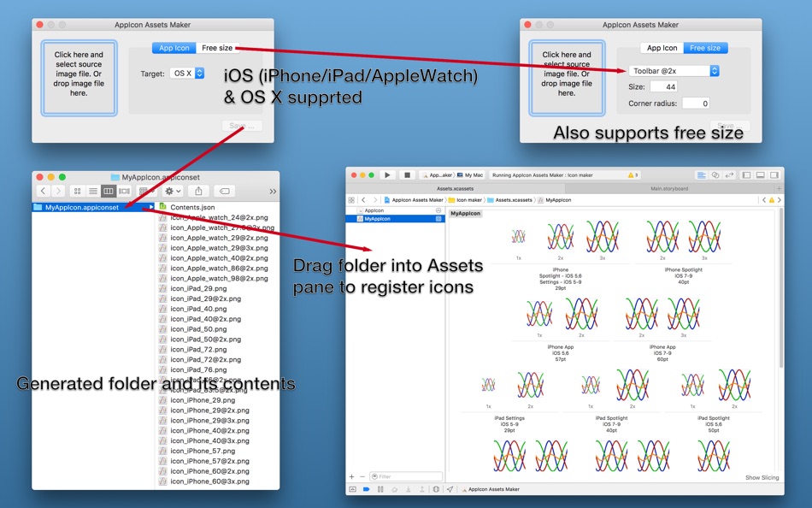
Task: Click the step into icon in debug bar
Action: [409, 489]
